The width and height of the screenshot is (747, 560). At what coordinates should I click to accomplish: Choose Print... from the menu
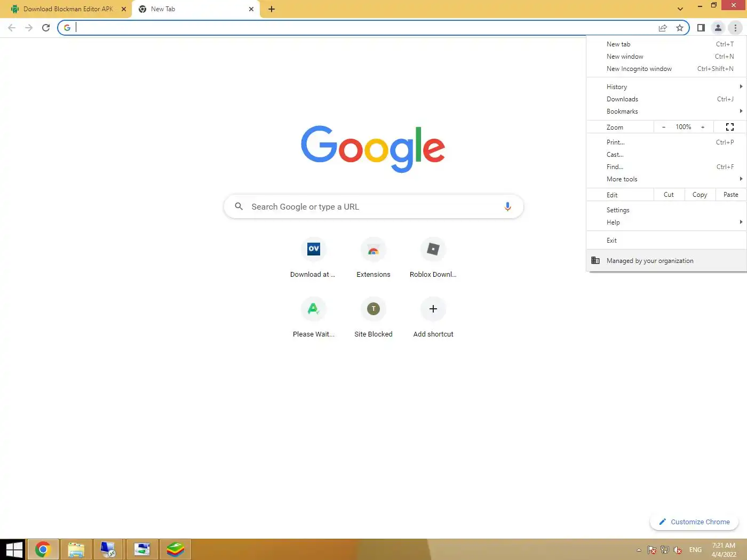point(666,142)
